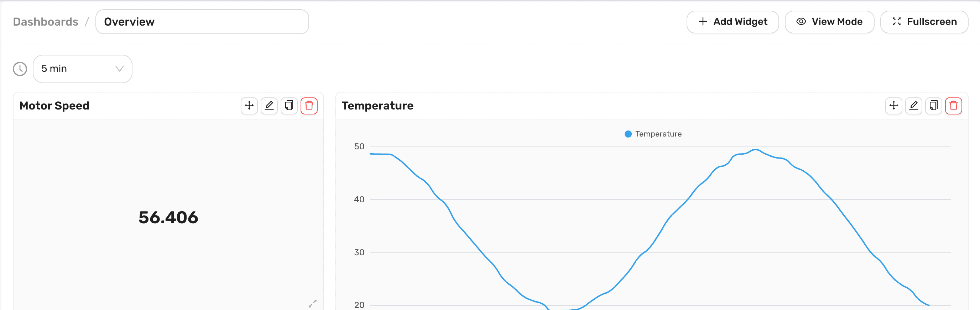
Task: Enter Fullscreen mode
Action: tap(924, 22)
